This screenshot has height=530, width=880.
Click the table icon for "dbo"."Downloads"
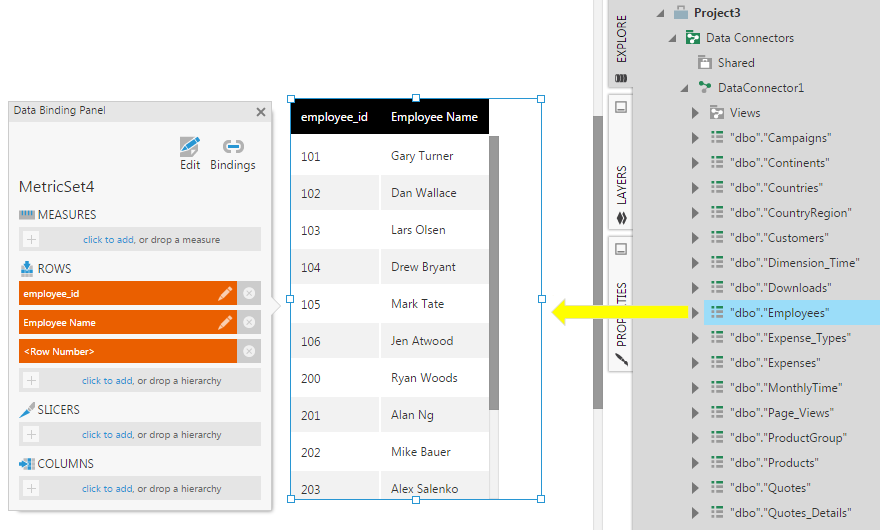pos(717,287)
